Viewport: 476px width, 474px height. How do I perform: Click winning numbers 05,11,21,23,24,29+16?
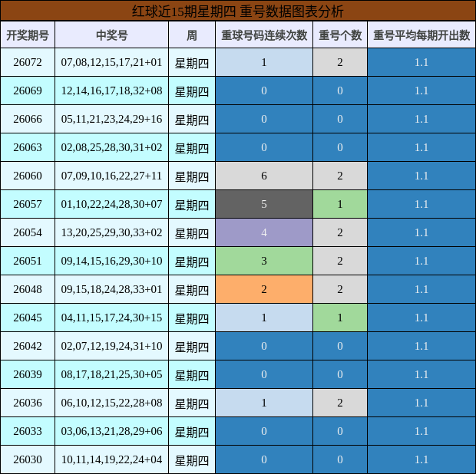click(x=112, y=119)
